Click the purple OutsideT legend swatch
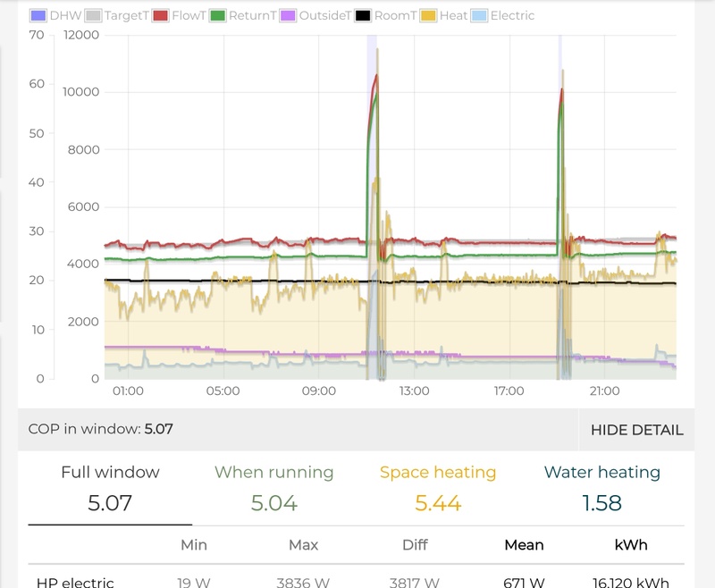715x588 pixels. coord(286,14)
